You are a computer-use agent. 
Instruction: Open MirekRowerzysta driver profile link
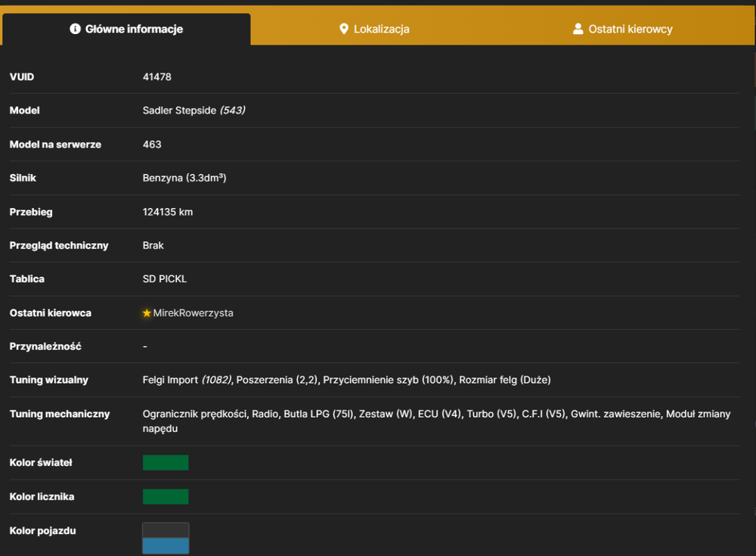click(193, 313)
